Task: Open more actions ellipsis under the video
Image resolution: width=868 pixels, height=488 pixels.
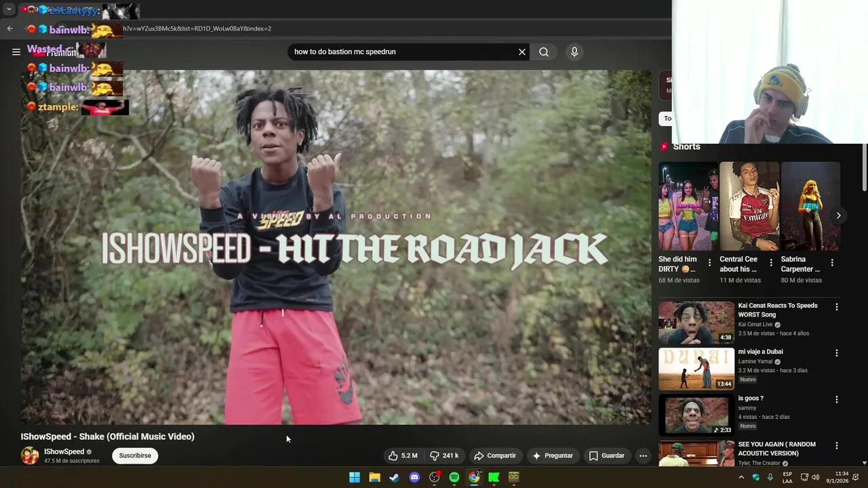Action: click(x=643, y=455)
